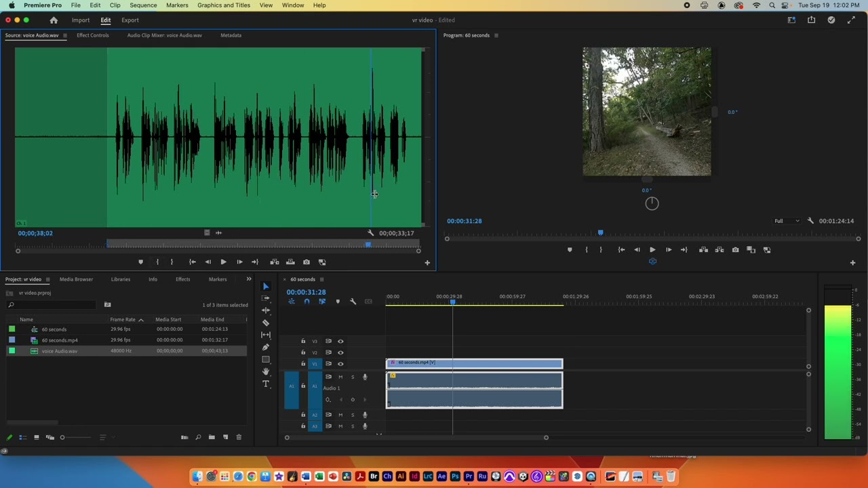868x488 pixels.
Task: Open Graphics and Titles menu
Action: [224, 5]
